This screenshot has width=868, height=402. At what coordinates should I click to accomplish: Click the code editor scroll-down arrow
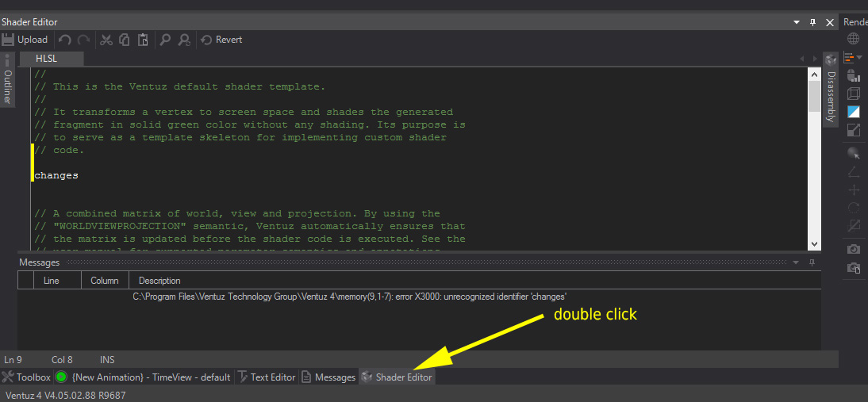pos(814,245)
